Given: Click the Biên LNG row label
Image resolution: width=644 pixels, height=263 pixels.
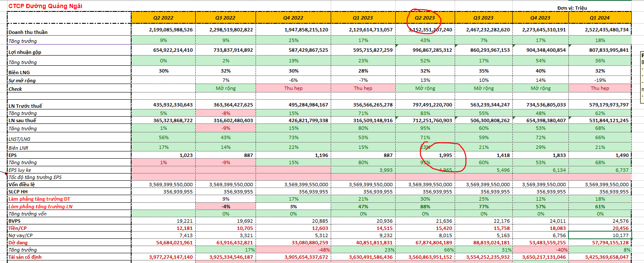Looking at the screenshot, I should [x=19, y=73].
